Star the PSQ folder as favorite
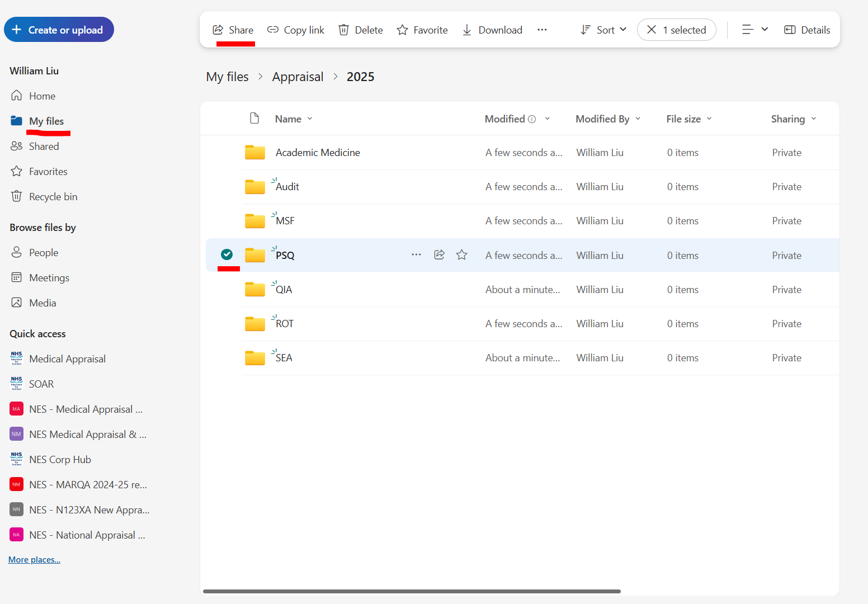This screenshot has height=604, width=868. click(x=461, y=255)
